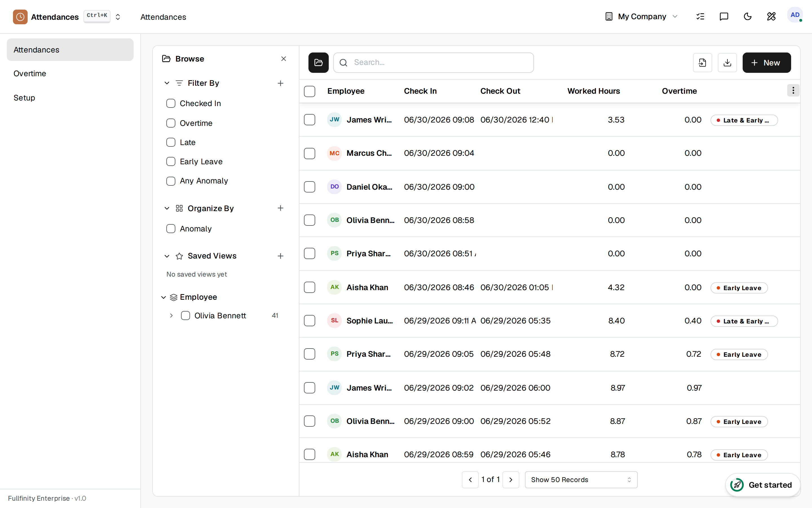Collapse the Filter By section

(x=167, y=83)
